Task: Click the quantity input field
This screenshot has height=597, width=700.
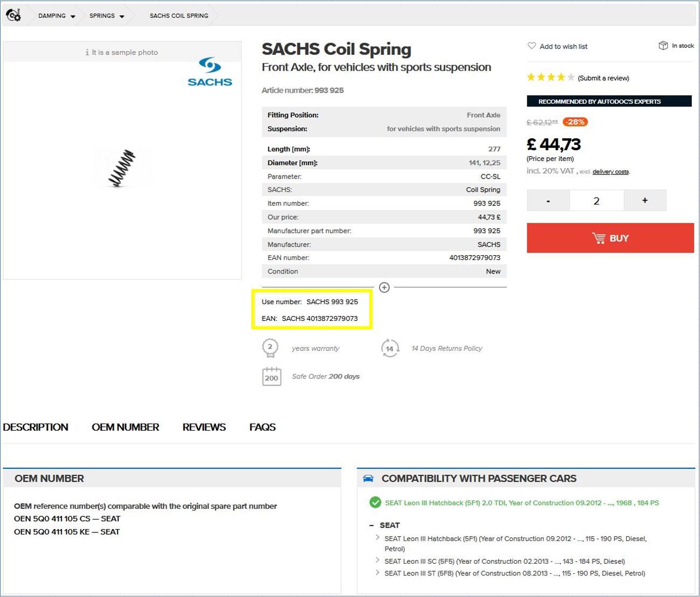Action: pyautogui.click(x=596, y=201)
